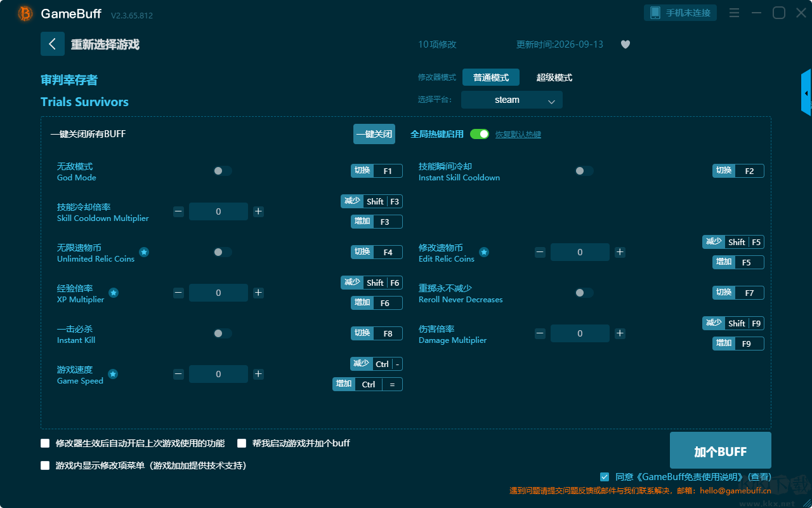The width and height of the screenshot is (812, 508).
Task: Toggle global hotkey enable switch
Action: (480, 134)
